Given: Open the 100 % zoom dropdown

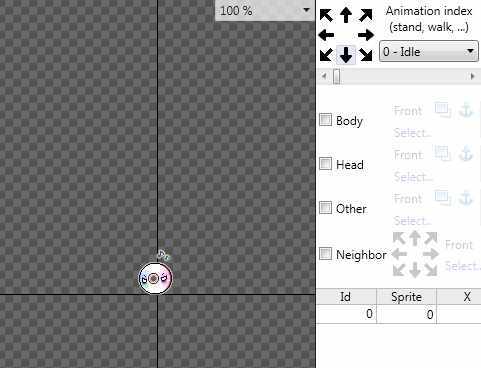Looking at the screenshot, I should (265, 11).
